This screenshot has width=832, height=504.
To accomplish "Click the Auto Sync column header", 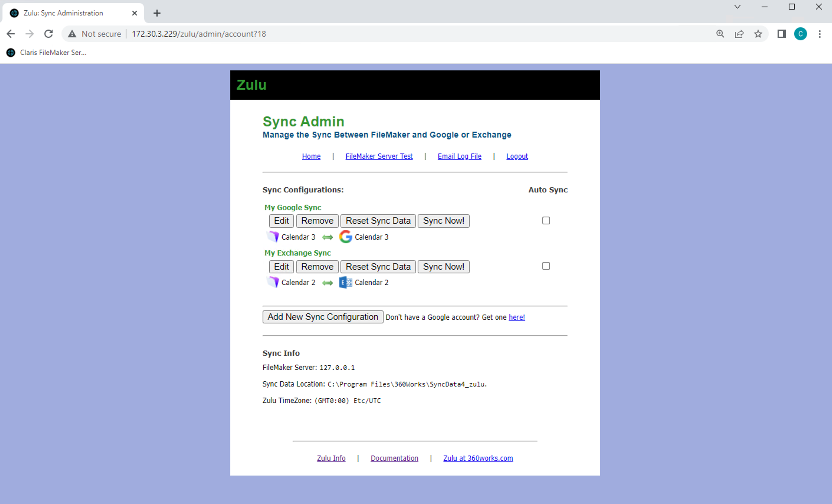I will [x=548, y=190].
